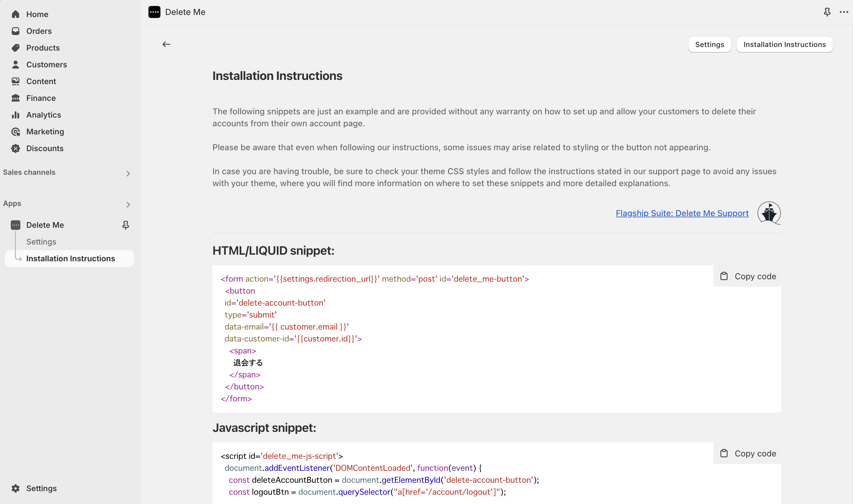Click the HTML/LIQUID snippet heading
Image resolution: width=853 pixels, height=504 pixels.
pyautogui.click(x=273, y=250)
